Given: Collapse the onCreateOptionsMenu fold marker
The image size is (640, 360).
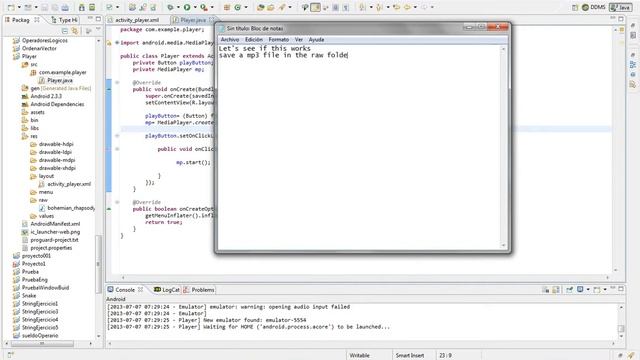Looking at the screenshot, I should (x=117, y=202).
